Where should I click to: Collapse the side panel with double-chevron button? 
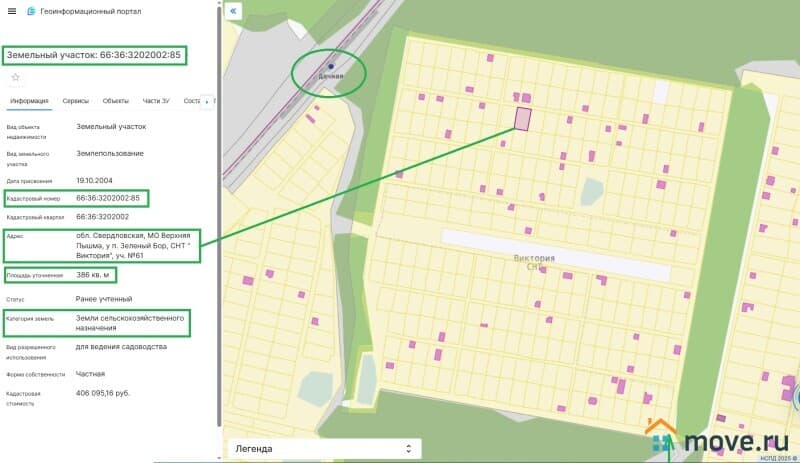point(233,11)
